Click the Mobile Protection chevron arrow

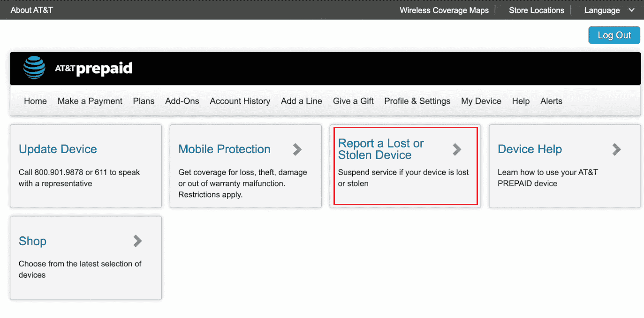click(x=297, y=149)
